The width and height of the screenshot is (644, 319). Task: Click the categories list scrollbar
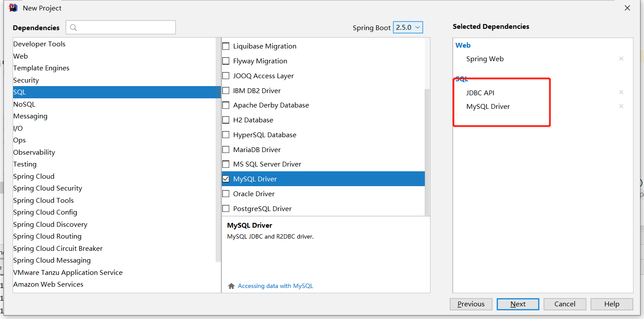coord(218,150)
